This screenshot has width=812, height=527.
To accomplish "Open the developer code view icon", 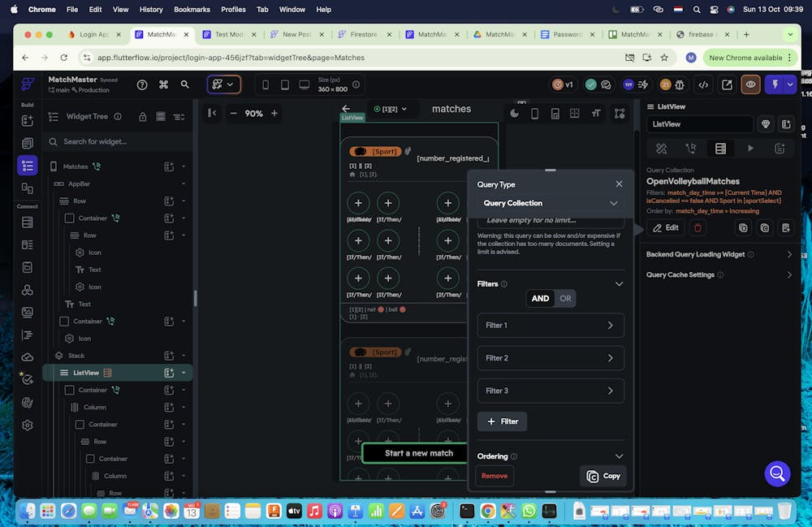I will 703,84.
